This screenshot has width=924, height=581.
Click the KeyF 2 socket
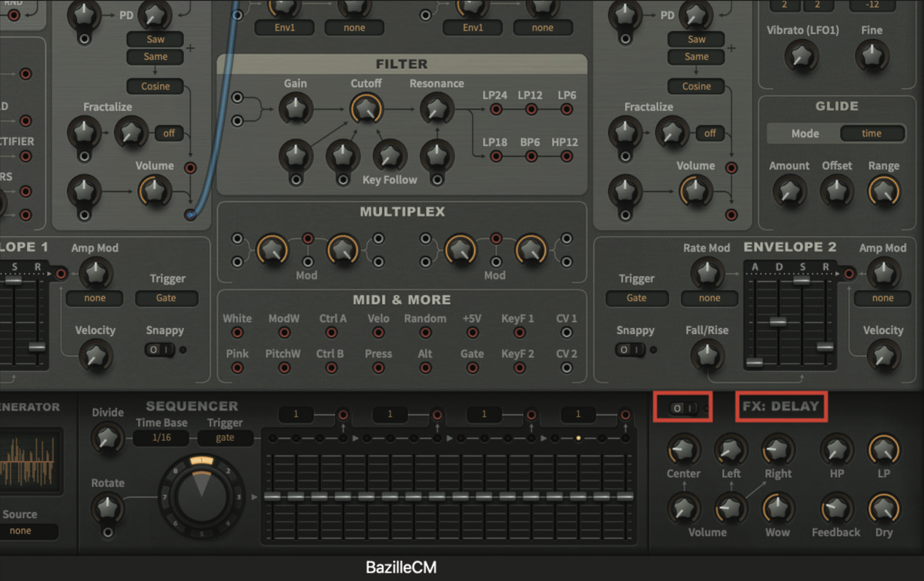coord(520,367)
